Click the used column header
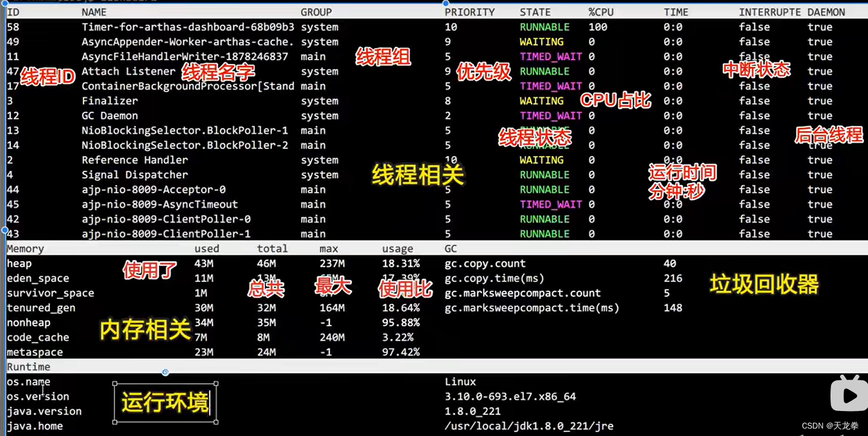The image size is (868, 436). (206, 248)
